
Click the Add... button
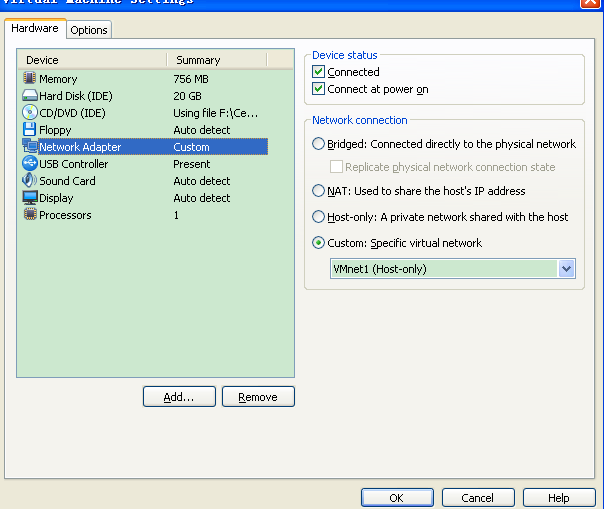(x=179, y=396)
